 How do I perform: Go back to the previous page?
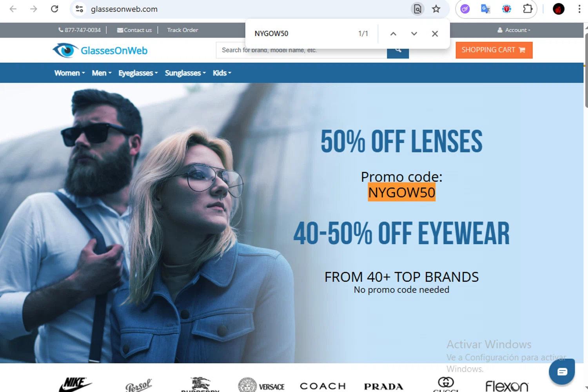(13, 9)
